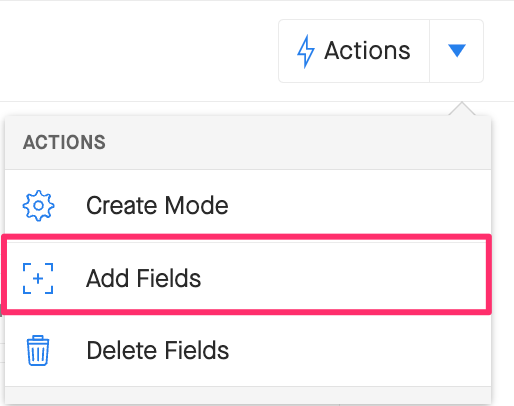Select Add Fields menu entry
This screenshot has height=406, width=514.
248,278
